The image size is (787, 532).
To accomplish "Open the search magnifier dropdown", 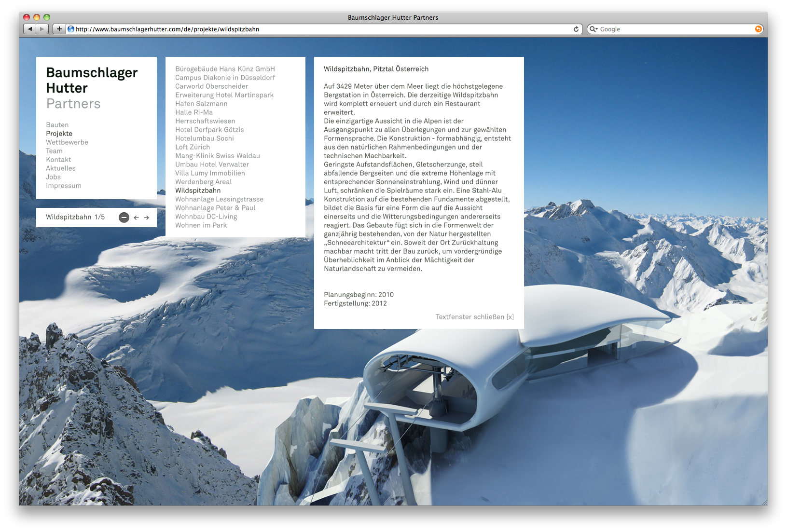I will tap(594, 29).
